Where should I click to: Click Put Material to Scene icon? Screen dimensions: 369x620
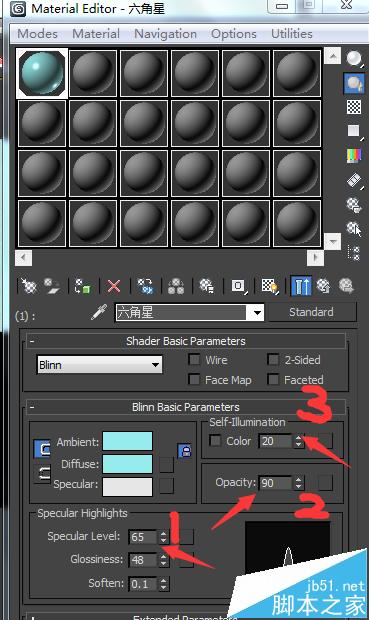click(x=52, y=285)
